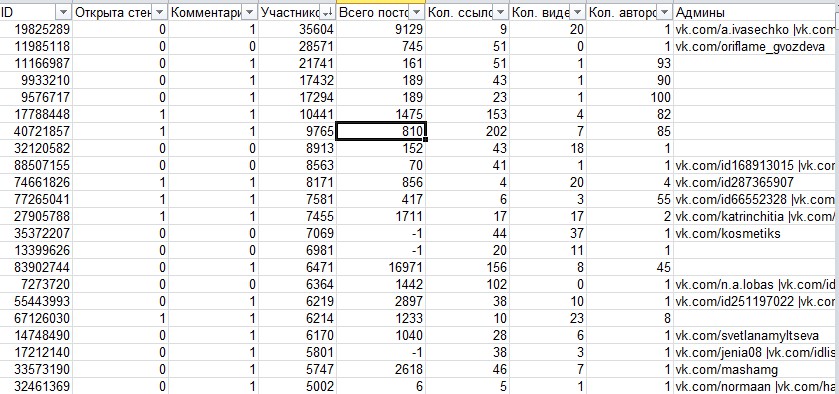Select cell with ID 9576717
The height and width of the screenshot is (394, 839).
pos(36,97)
